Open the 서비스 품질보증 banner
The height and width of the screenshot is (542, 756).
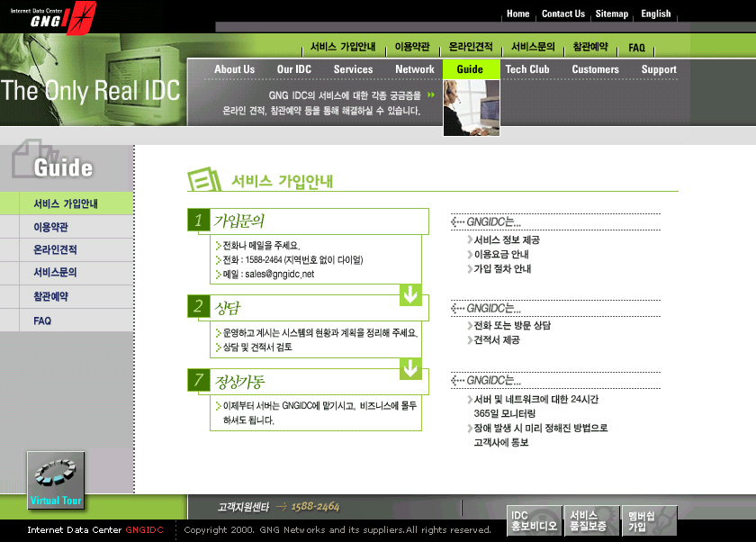pyautogui.click(x=591, y=520)
